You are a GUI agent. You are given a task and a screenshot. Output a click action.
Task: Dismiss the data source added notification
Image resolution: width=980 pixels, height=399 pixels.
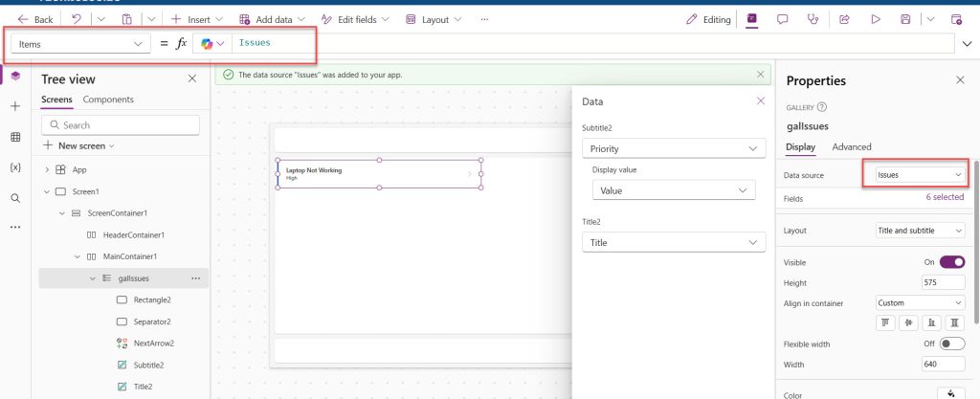pyautogui.click(x=761, y=75)
